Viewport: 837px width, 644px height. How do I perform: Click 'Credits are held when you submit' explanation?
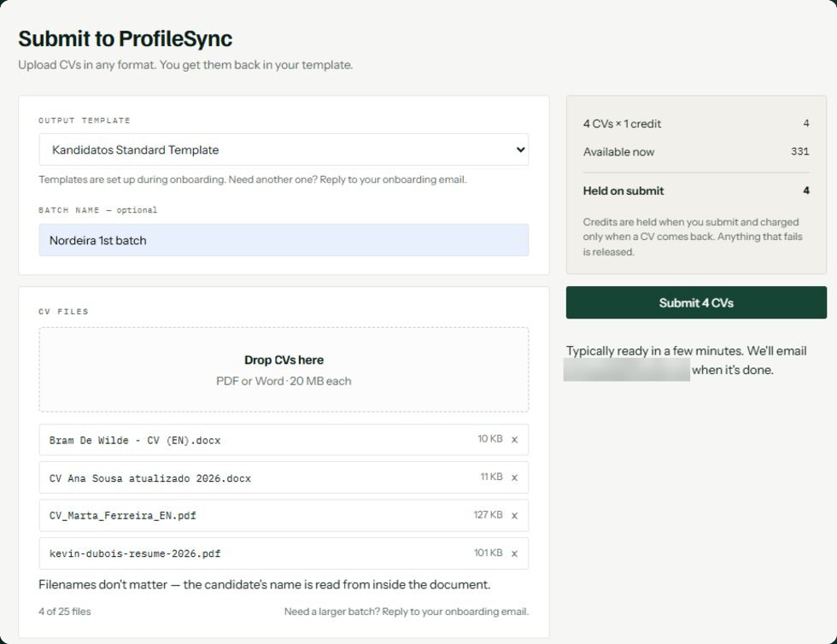[693, 237]
